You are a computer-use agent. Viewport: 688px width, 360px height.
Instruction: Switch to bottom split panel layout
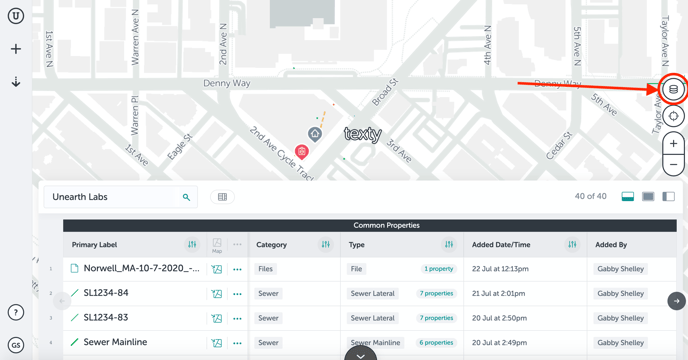tap(627, 197)
